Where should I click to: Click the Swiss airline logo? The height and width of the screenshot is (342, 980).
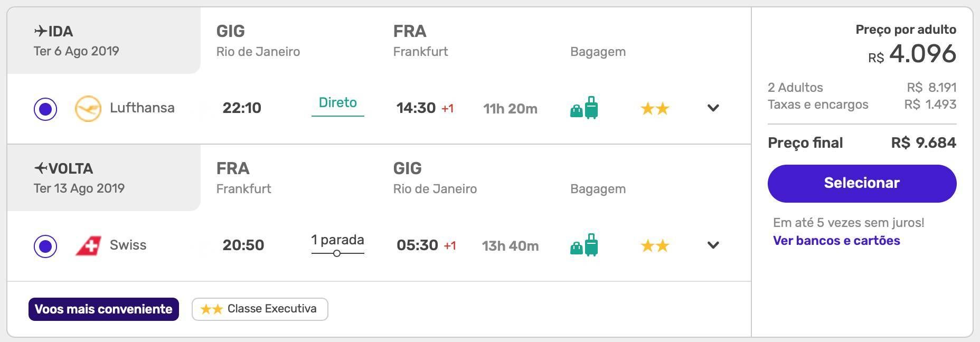click(88, 246)
